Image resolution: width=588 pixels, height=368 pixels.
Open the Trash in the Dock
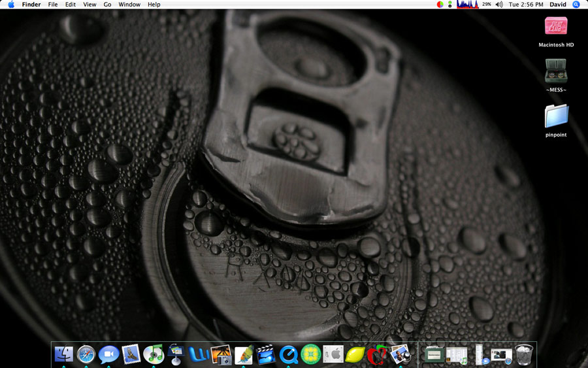pos(524,354)
